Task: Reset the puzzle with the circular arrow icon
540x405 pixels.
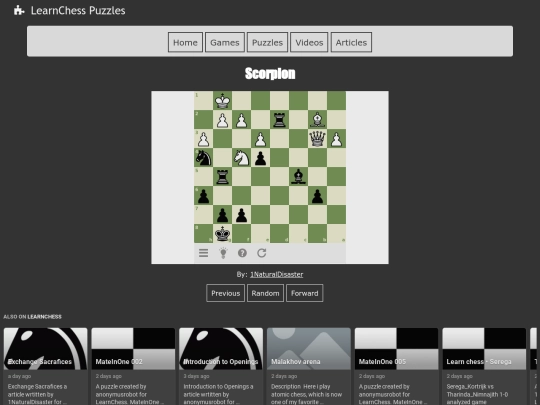Action: pyautogui.click(x=262, y=253)
